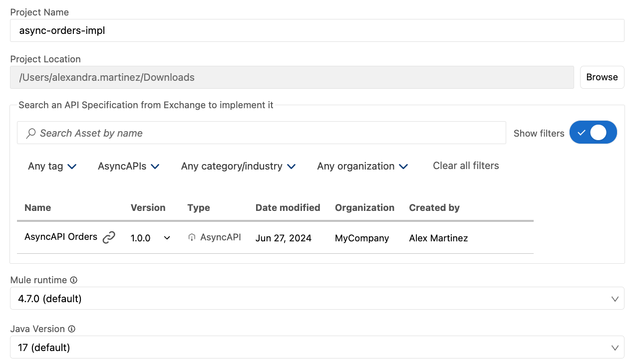Click the Name column header

point(37,207)
